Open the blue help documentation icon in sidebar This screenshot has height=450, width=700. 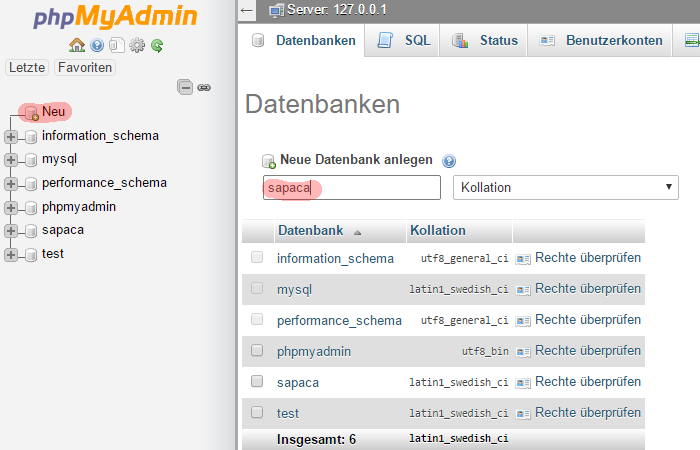pyautogui.click(x=97, y=45)
